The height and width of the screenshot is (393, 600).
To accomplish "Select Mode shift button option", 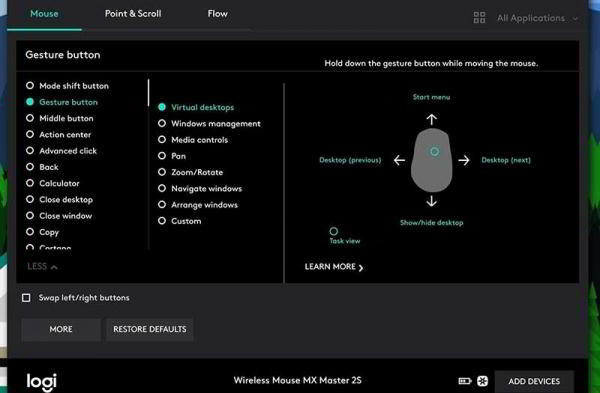I will [x=67, y=86].
